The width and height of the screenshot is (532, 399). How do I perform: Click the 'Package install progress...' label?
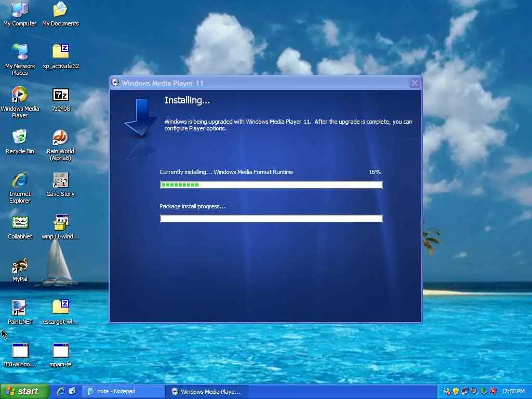coord(192,206)
